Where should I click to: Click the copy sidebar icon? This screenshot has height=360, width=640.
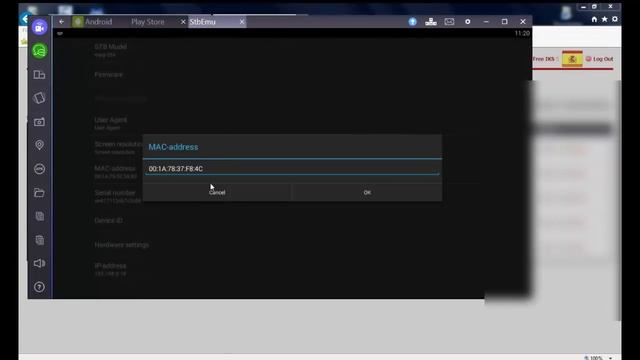pyautogui.click(x=40, y=216)
